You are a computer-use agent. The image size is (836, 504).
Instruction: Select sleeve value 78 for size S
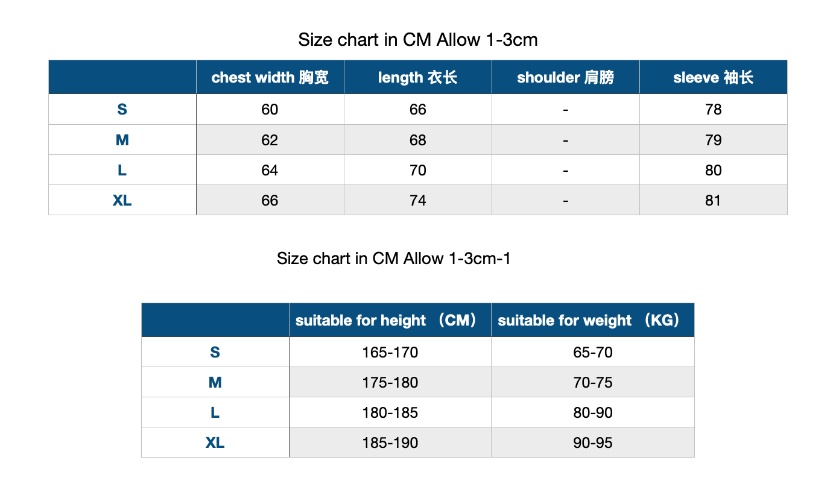coord(714,110)
